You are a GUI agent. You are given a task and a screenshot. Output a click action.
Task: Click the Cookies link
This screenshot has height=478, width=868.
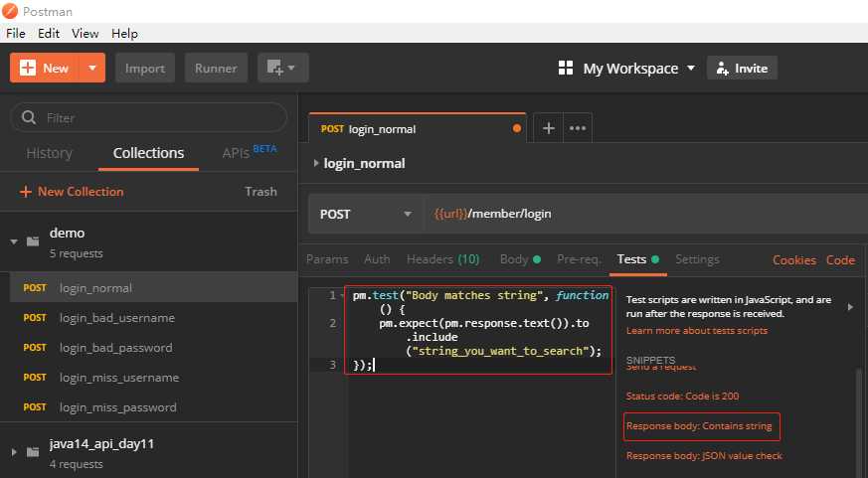(794, 260)
